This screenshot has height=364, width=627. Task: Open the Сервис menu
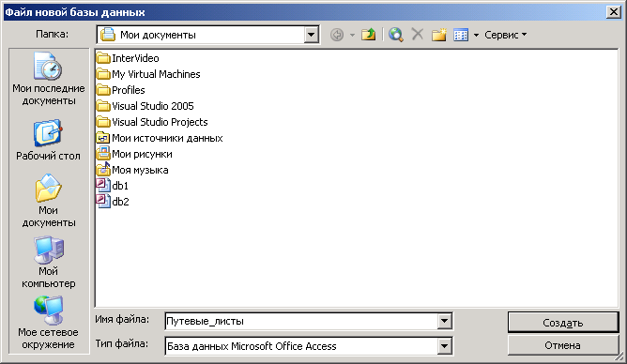click(505, 35)
